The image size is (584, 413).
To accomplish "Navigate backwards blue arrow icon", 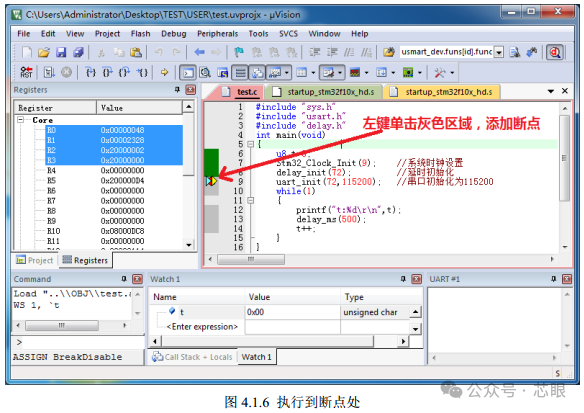I will (200, 52).
